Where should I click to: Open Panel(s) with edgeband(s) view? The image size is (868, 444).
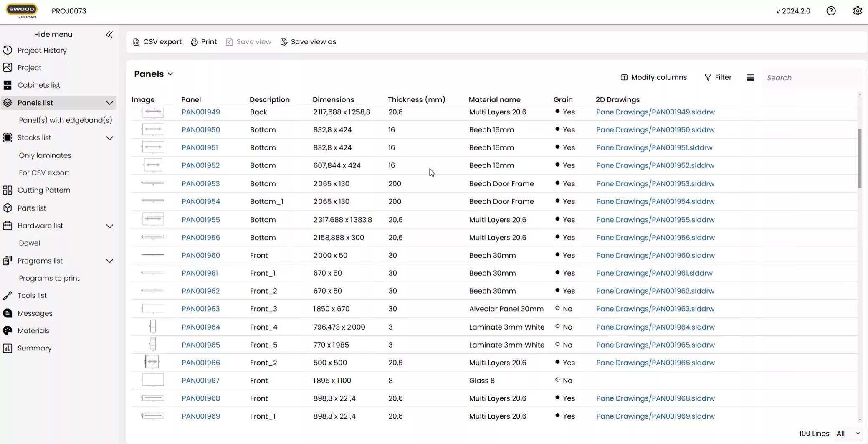point(66,120)
